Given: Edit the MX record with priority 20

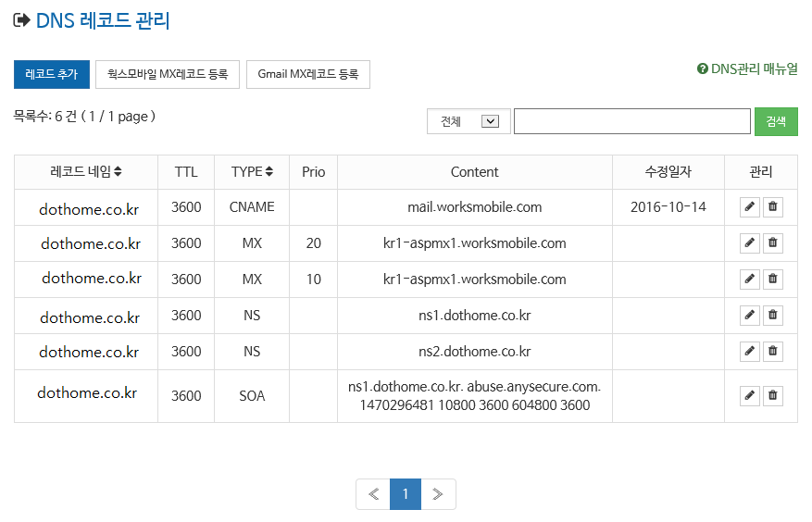Looking at the screenshot, I should click(x=749, y=242).
